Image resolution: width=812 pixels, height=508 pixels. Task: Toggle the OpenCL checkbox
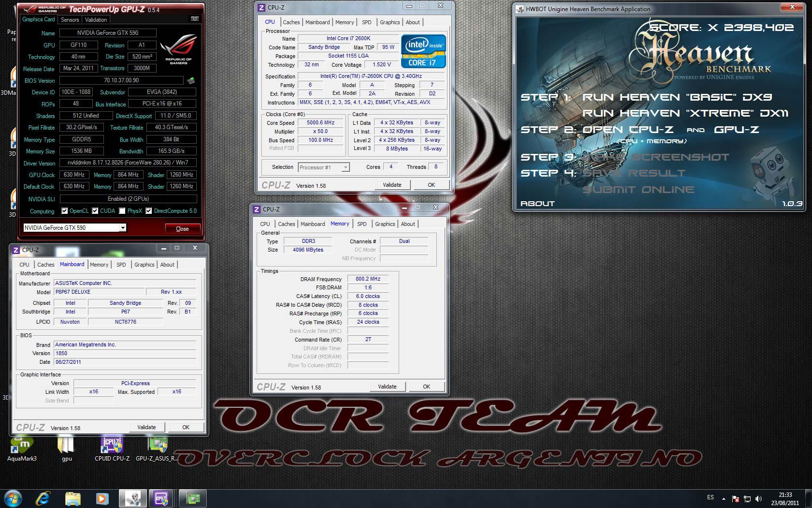click(x=64, y=210)
